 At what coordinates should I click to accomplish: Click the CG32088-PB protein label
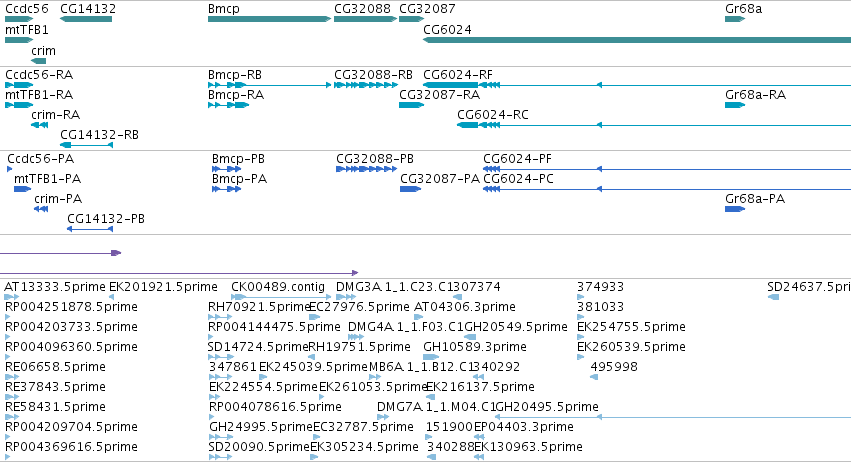point(374,159)
